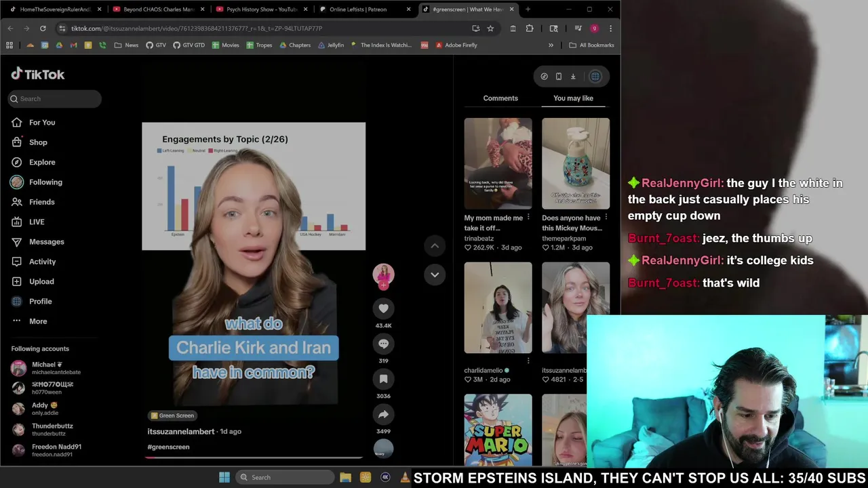Open the 'My mom made me' video thumbnail
The image size is (868, 488).
(x=498, y=163)
